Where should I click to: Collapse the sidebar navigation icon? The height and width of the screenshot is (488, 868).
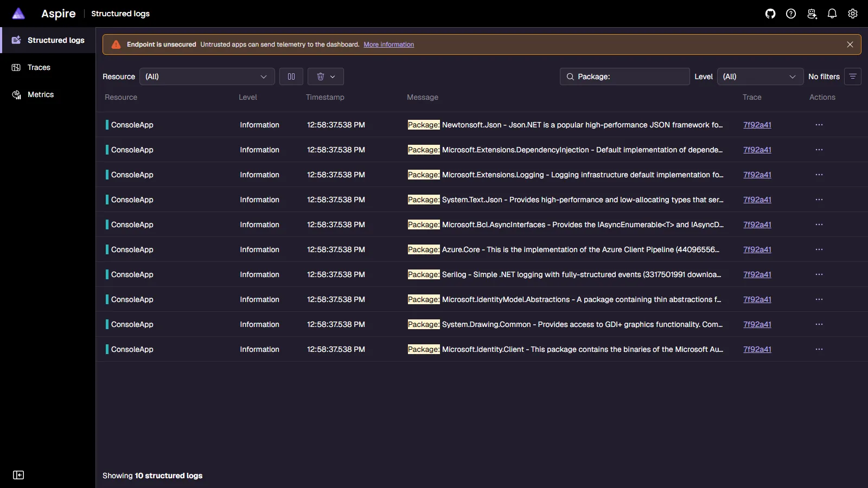pyautogui.click(x=18, y=475)
